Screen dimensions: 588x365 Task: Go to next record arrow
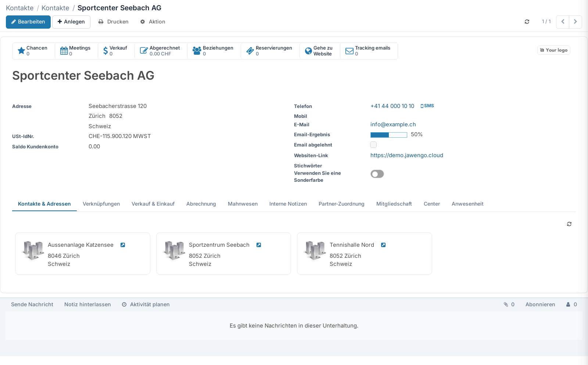(x=576, y=22)
